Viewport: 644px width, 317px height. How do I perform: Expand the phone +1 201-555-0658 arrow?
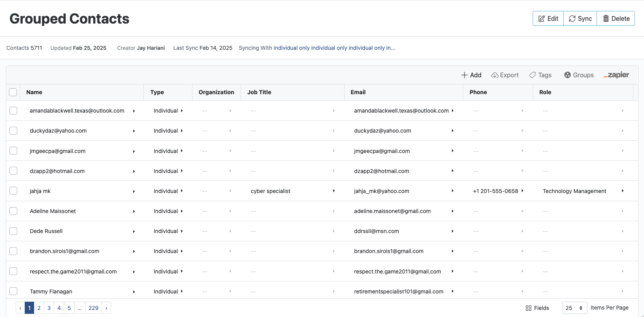522,191
